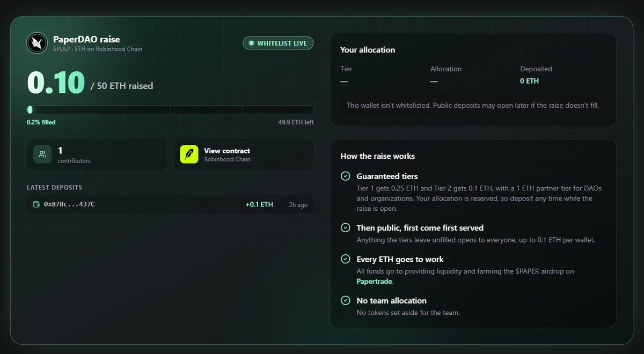Click the green dot in the Whitelist Live badge

pyautogui.click(x=250, y=43)
